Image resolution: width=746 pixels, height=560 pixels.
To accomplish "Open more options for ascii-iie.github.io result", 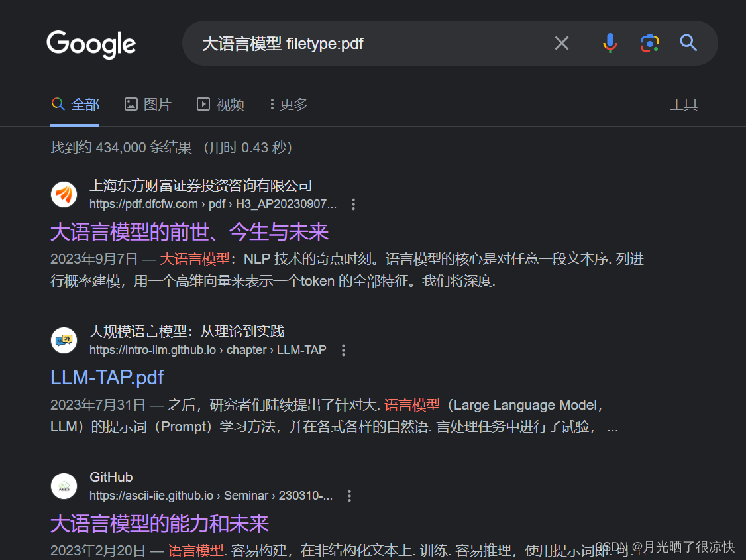I will [349, 496].
